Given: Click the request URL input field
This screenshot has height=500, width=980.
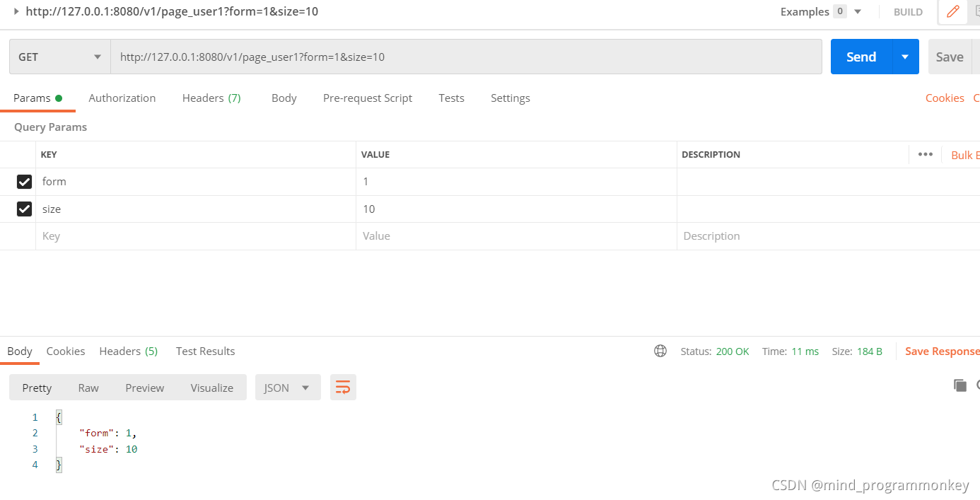Looking at the screenshot, I should (466, 57).
